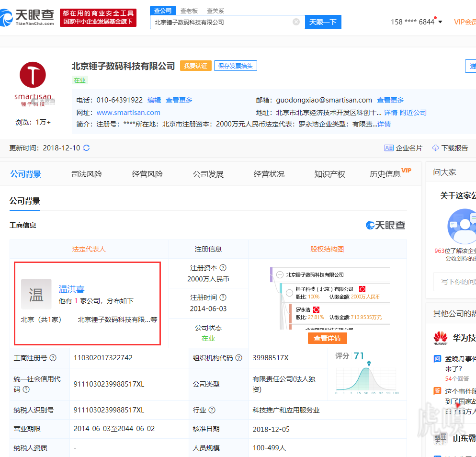
Task: Click the help icon beside 组织机构代码
Action: click(239, 358)
